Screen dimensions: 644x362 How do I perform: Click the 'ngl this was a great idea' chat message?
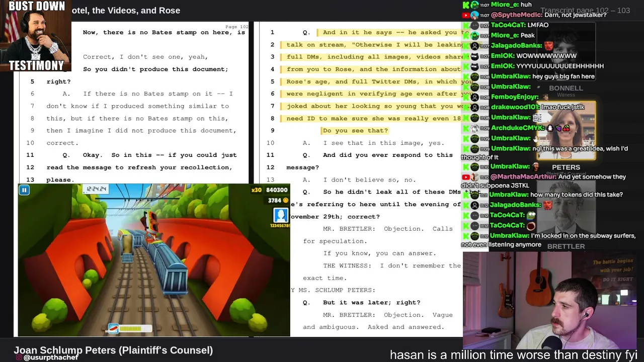(545, 153)
